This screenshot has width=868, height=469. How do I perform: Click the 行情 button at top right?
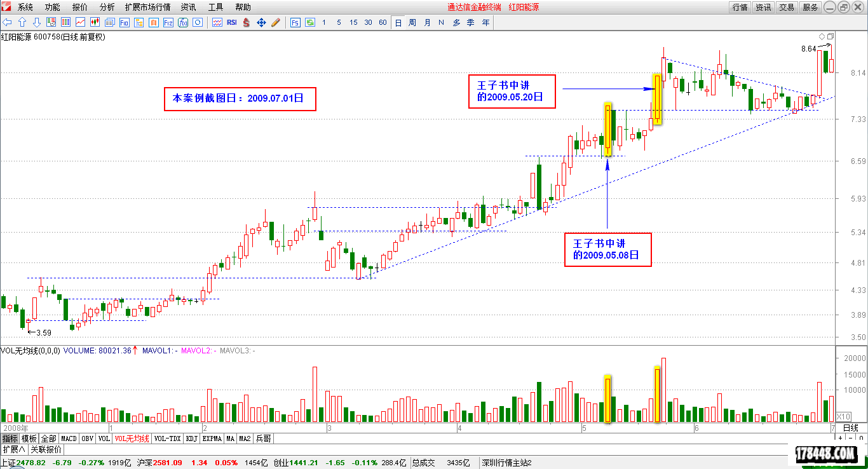coord(740,7)
